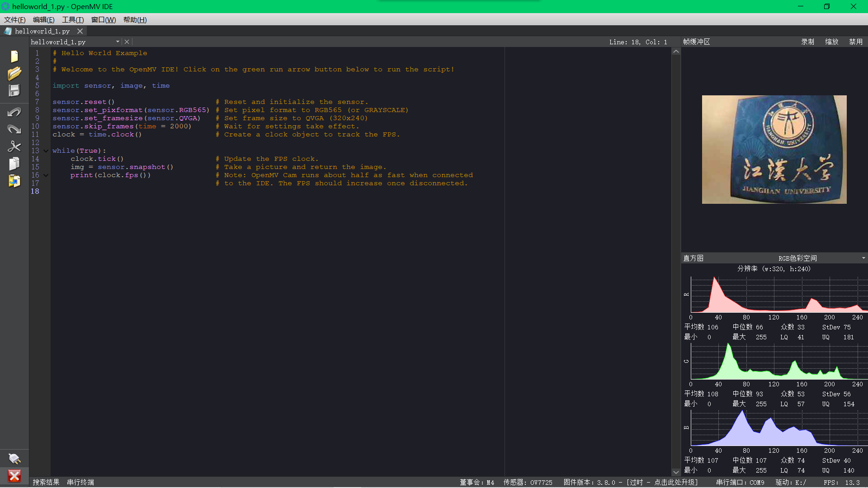Click the New File icon

click(x=14, y=56)
